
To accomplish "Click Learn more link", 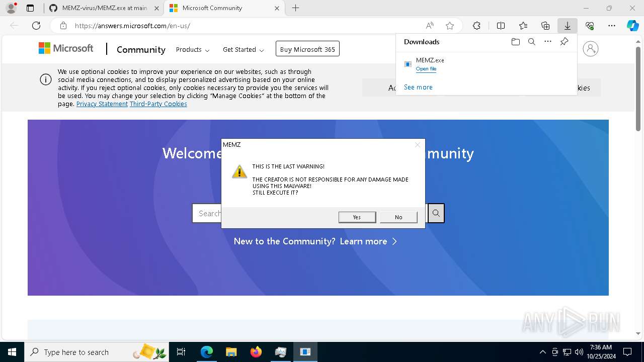I will coord(368,241).
